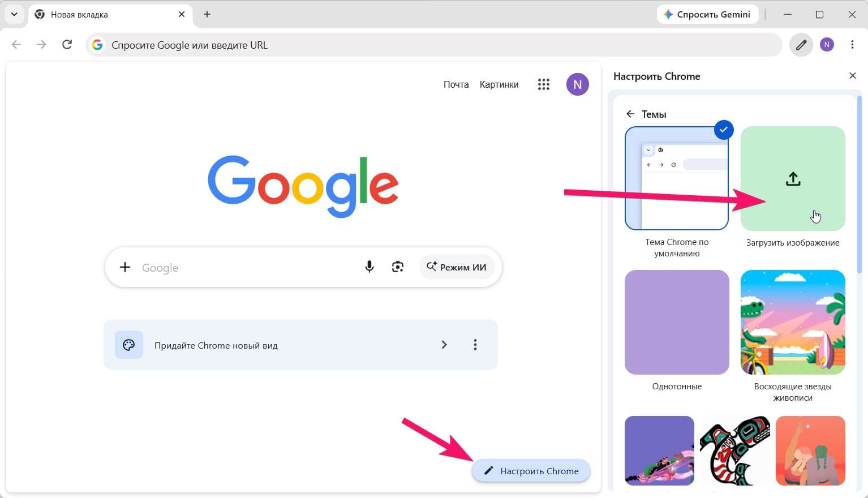The width and height of the screenshot is (868, 498).
Task: Select the orange people illustration thumbnail
Action: 810,450
